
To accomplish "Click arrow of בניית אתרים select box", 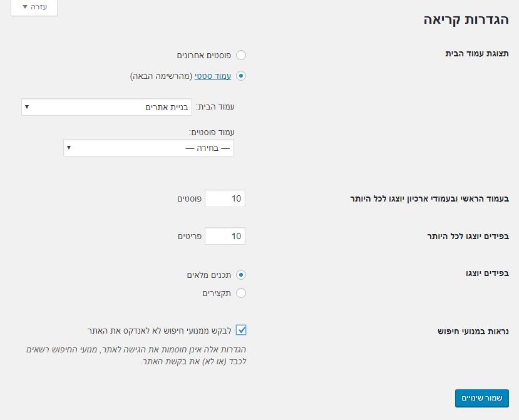I will pyautogui.click(x=27, y=107).
